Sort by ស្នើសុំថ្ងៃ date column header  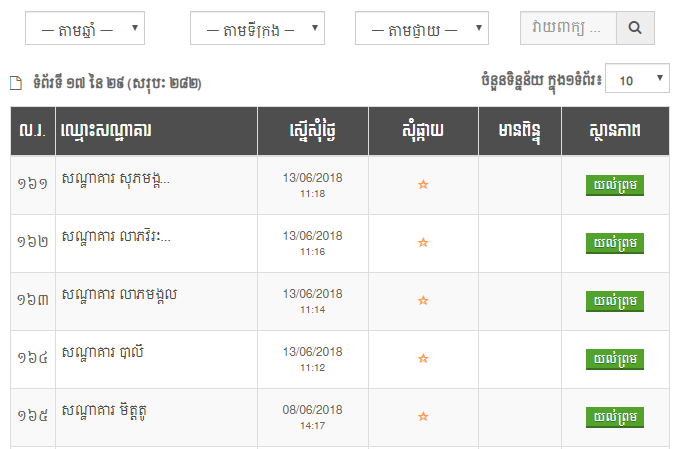(x=313, y=131)
